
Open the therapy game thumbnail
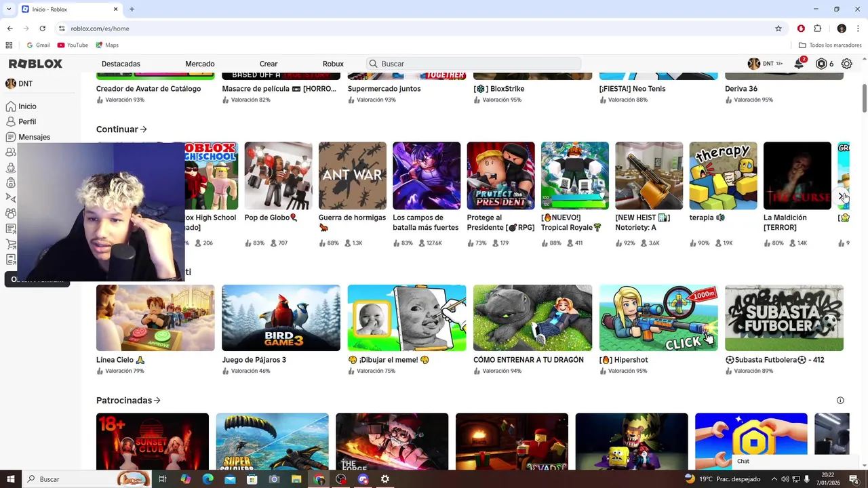pyautogui.click(x=723, y=176)
